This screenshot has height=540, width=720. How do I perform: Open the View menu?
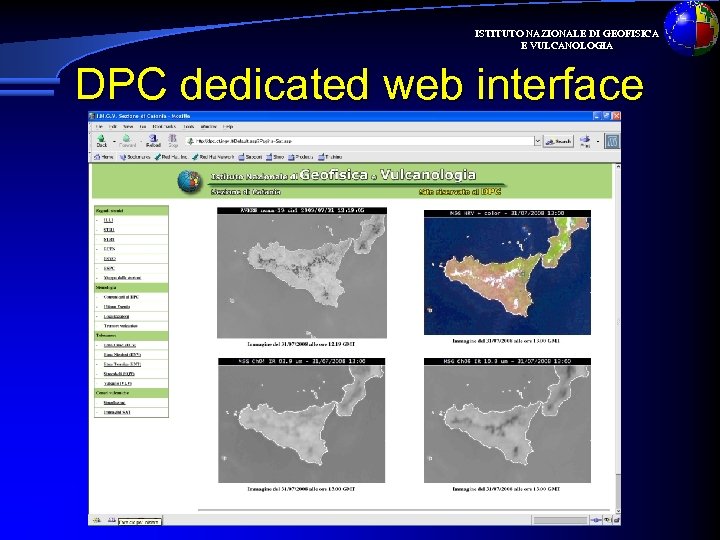[x=129, y=126]
